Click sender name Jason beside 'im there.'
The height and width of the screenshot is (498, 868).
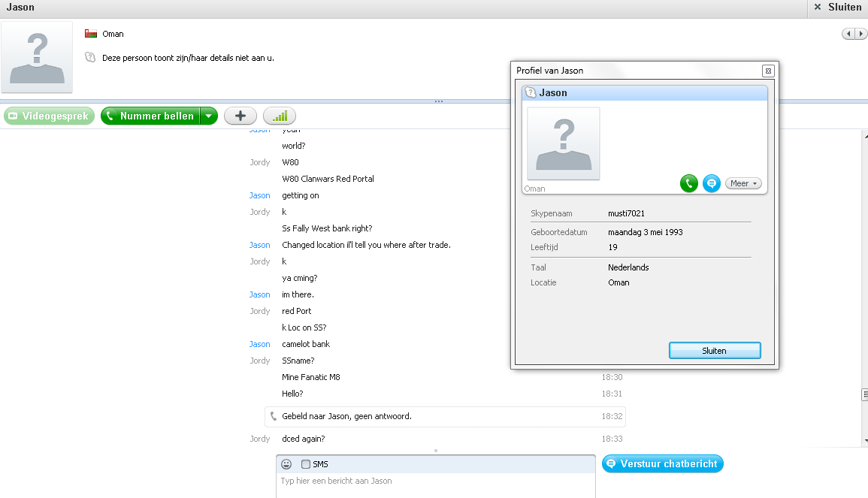coord(259,294)
